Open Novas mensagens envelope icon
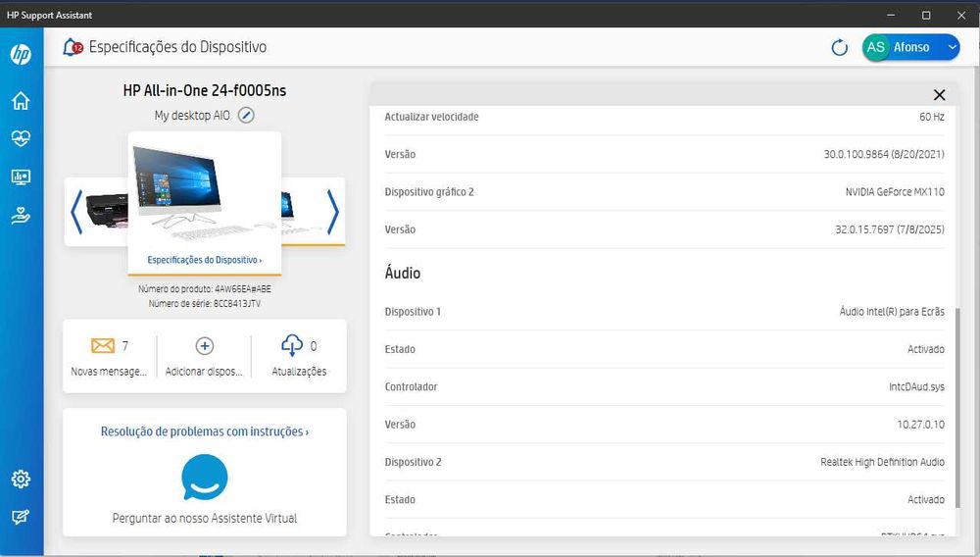Viewport: 980px width, 557px height. (103, 346)
